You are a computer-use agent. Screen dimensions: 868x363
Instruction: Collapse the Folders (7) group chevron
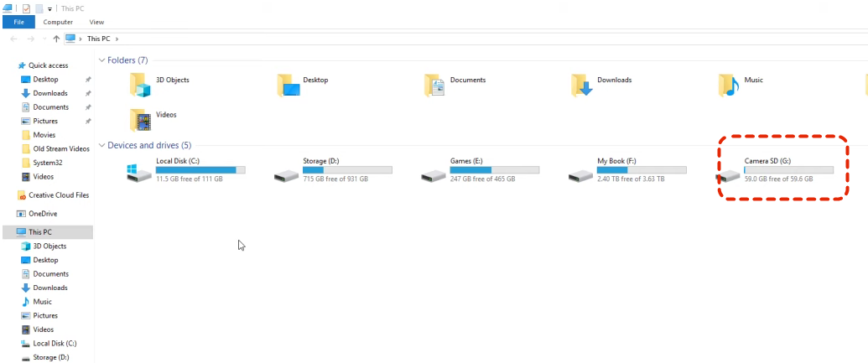101,60
